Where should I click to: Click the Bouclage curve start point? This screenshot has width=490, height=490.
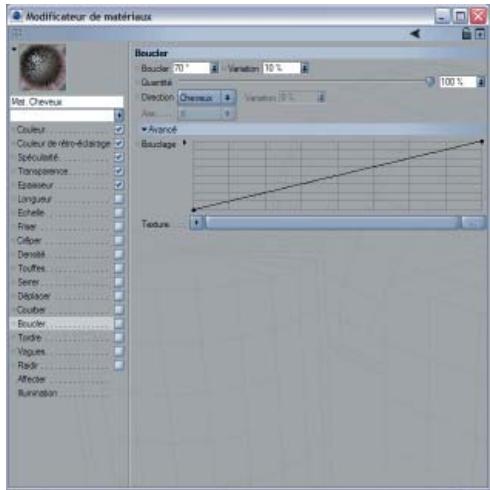point(194,210)
